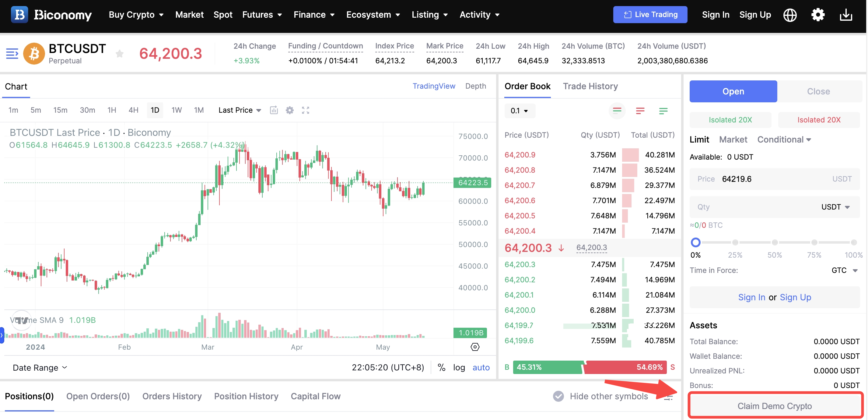Switch to the Trade History tab

(590, 86)
